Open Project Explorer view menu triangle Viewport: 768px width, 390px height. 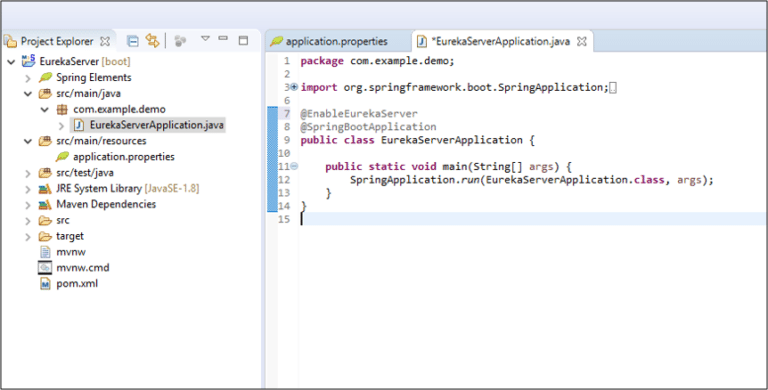pos(205,38)
